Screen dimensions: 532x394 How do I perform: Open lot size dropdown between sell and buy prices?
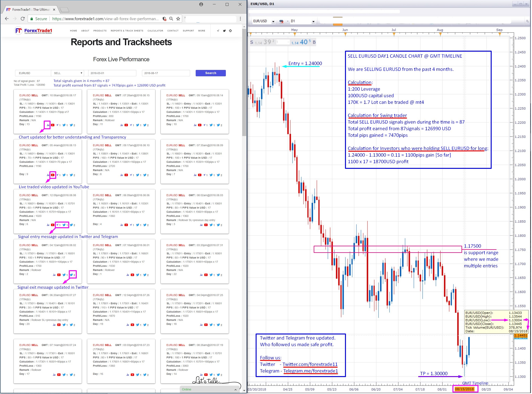(289, 42)
